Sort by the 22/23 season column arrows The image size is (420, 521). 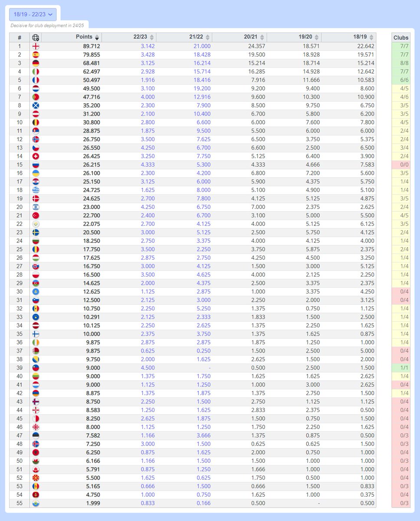click(151, 37)
